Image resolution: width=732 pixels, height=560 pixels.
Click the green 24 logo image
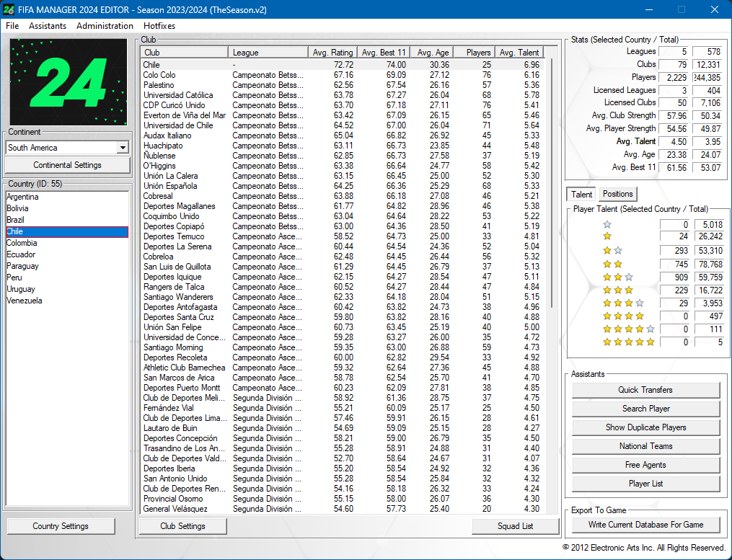click(x=69, y=82)
